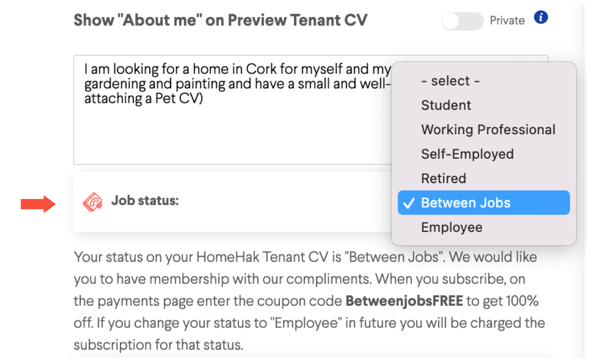
Task: Click the checkmark next to Between Jobs
Action: [409, 203]
